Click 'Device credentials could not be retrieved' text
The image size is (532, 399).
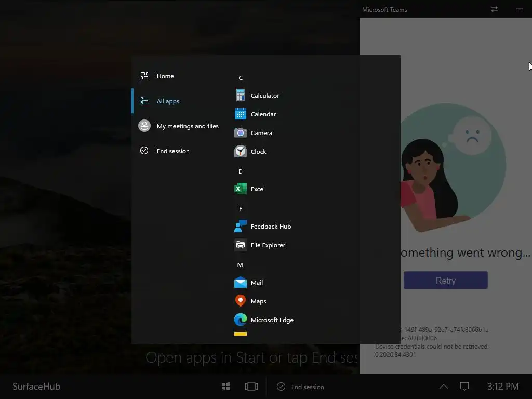[x=431, y=347]
